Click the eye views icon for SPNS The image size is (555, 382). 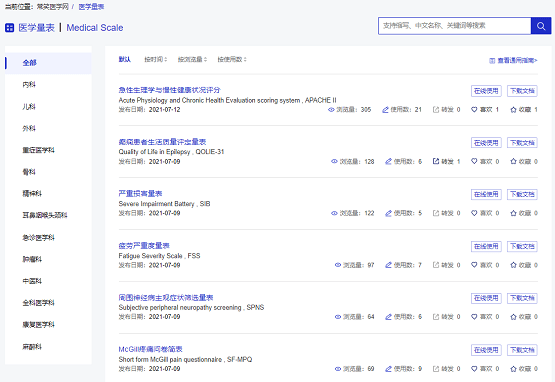(x=338, y=317)
